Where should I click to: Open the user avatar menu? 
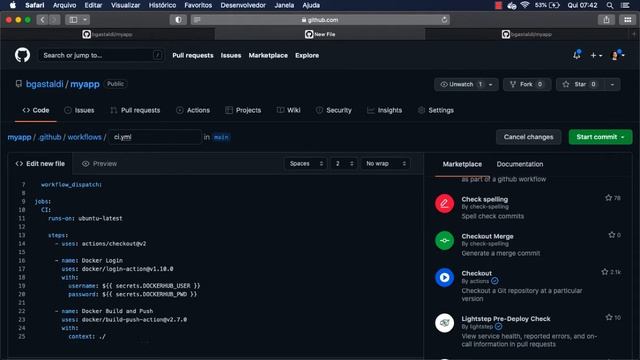click(618, 55)
